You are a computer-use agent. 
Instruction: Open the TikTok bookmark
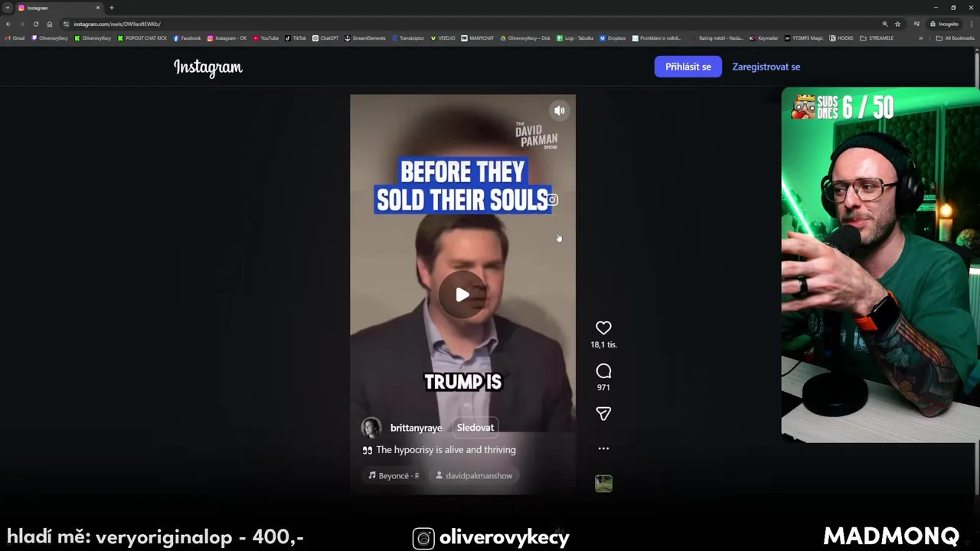[x=296, y=38]
